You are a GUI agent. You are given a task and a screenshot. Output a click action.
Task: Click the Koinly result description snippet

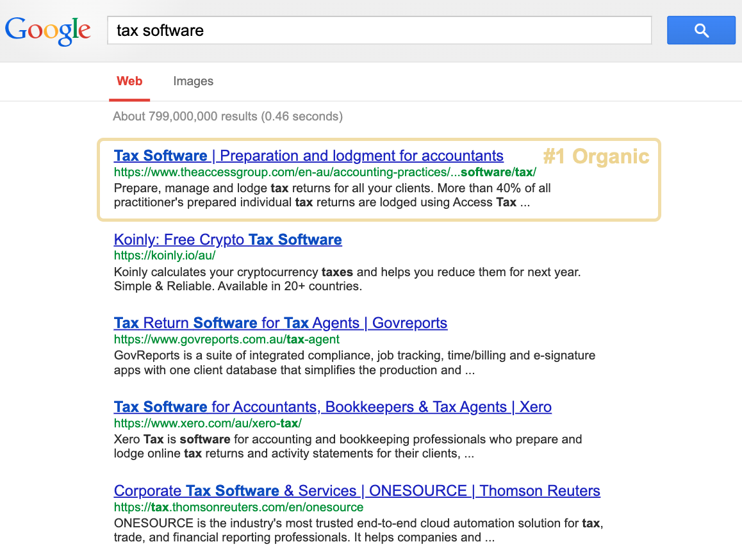pos(347,279)
